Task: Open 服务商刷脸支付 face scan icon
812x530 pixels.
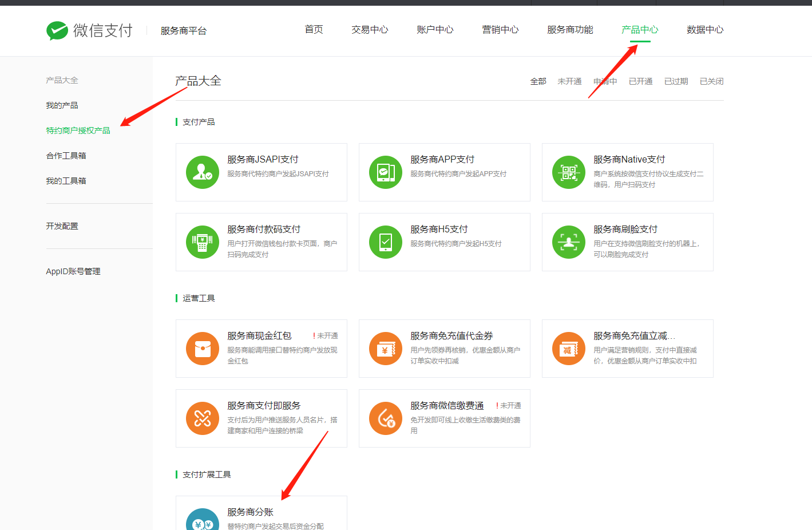Action: click(x=569, y=242)
